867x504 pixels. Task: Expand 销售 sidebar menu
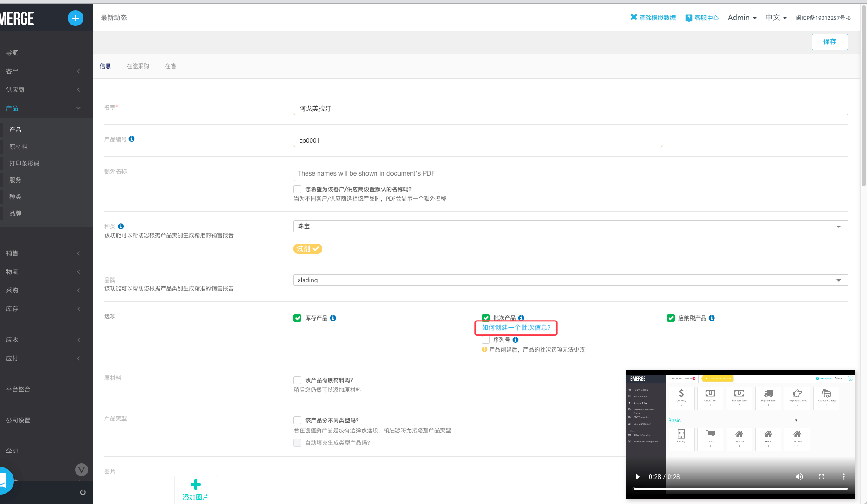[x=46, y=253]
